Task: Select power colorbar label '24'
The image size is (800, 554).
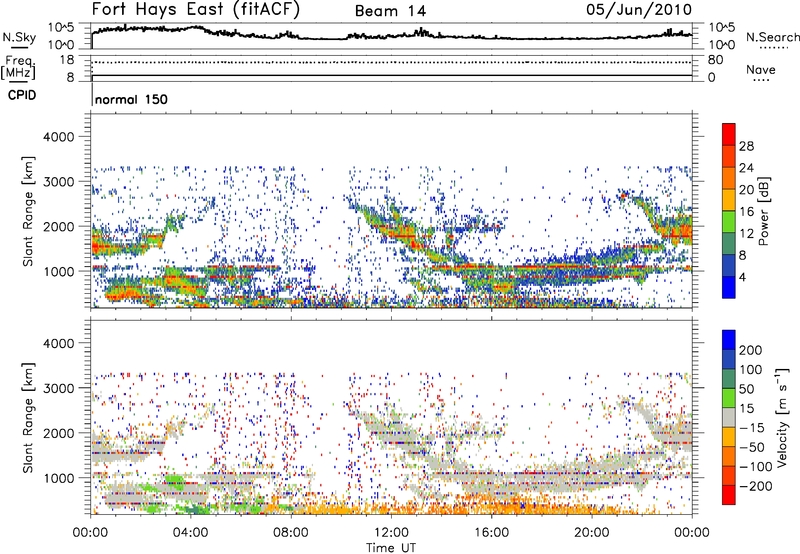Action: [x=746, y=168]
